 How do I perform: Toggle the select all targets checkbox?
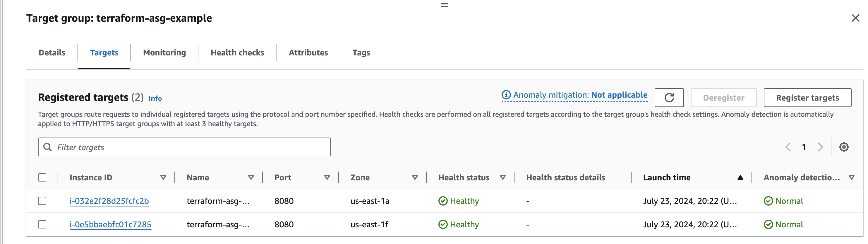[x=42, y=177]
